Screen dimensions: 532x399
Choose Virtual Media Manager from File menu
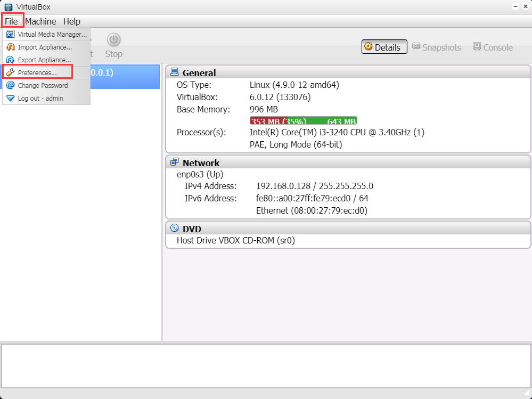click(x=46, y=34)
